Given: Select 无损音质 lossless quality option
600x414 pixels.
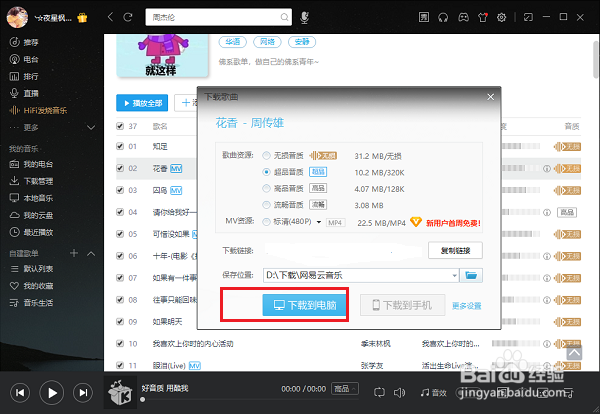Looking at the screenshot, I should [266, 156].
